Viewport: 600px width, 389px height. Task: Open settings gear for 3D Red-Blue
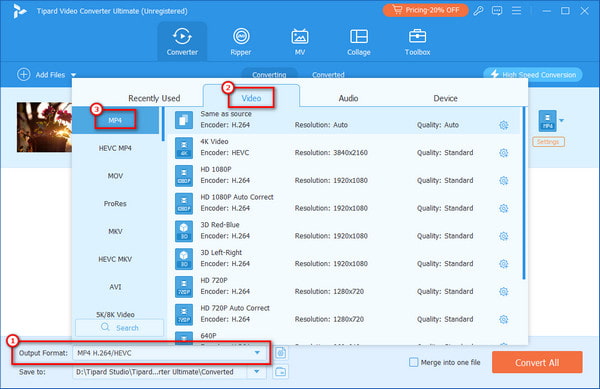click(504, 236)
